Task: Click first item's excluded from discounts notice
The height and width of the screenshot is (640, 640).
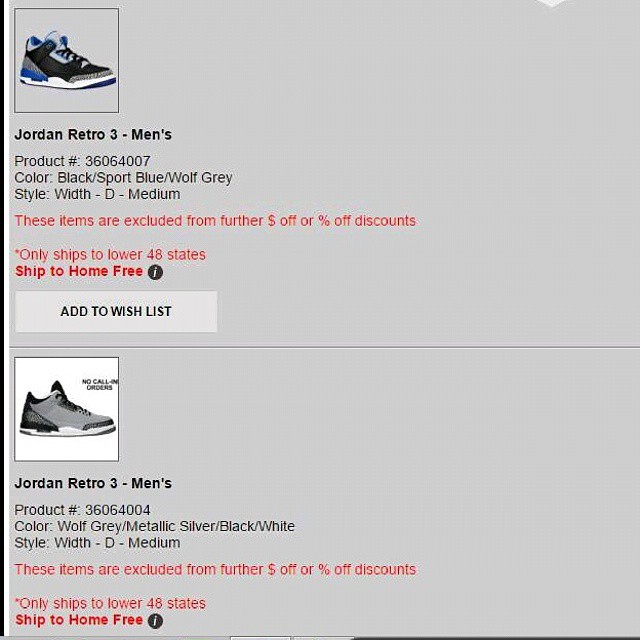Action: [215, 221]
